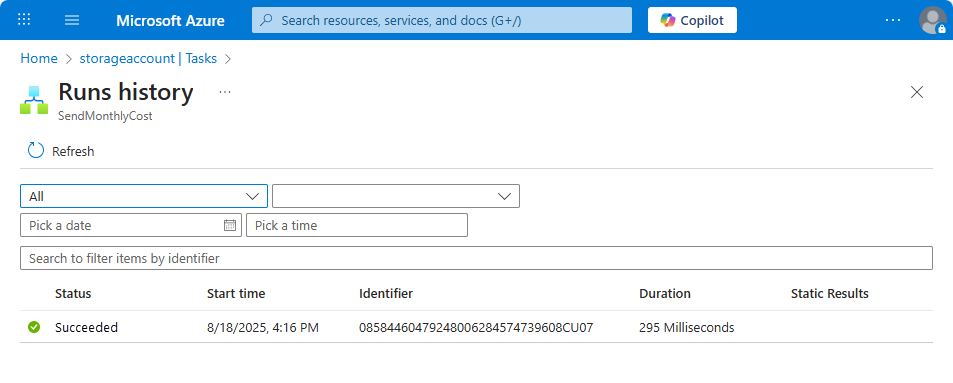Screen dimensions: 953x383
Task: Click the SendMonthlyCost subtitle
Action: pos(105,116)
